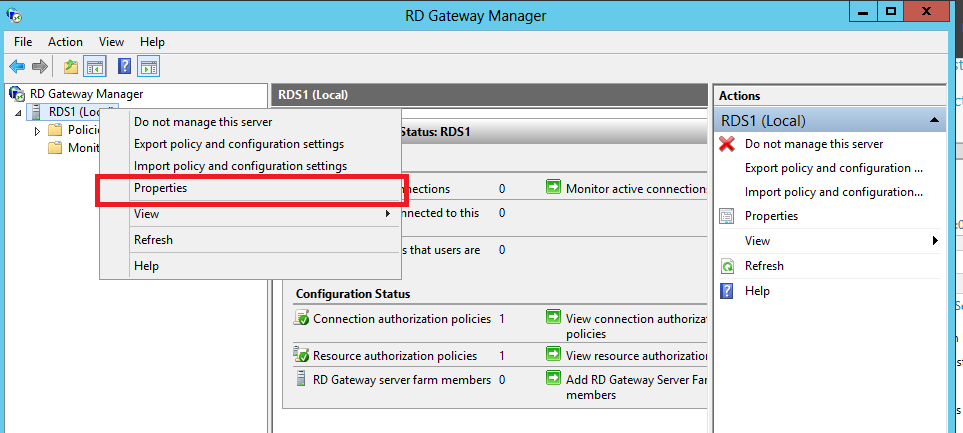Open the File menu
This screenshot has width=963, height=433.
pyautogui.click(x=23, y=42)
